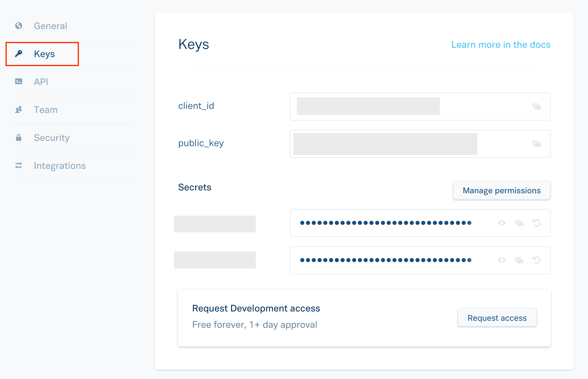Viewport: 588px width, 379px height.
Task: Select the Keys sidebar item
Action: (44, 54)
